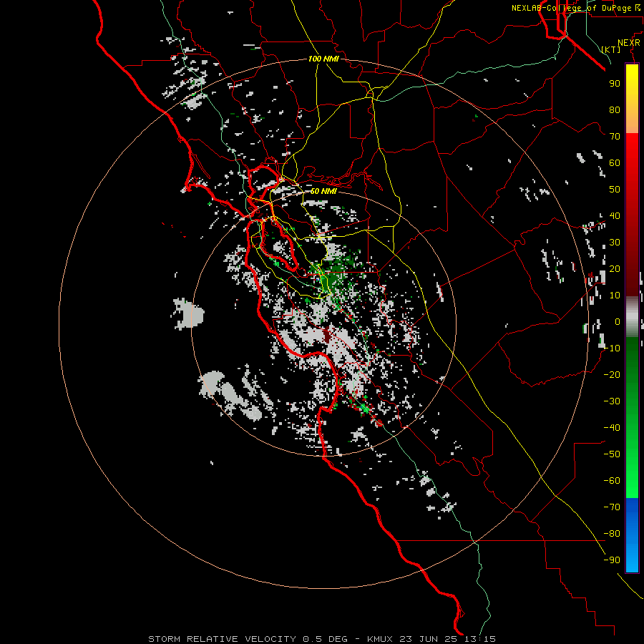Click the "-60" velocity scale label
644x644 pixels.
612,481
